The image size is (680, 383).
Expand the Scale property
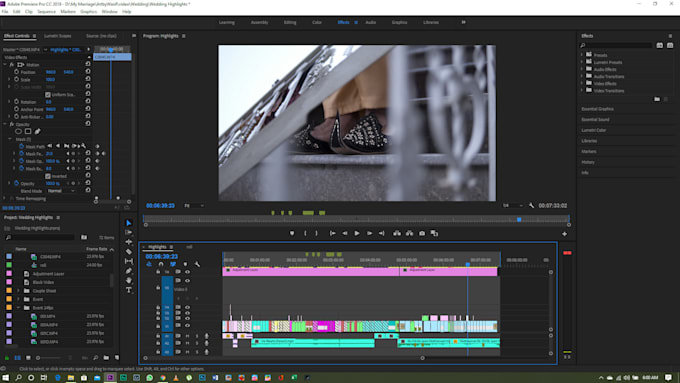(x=9, y=79)
